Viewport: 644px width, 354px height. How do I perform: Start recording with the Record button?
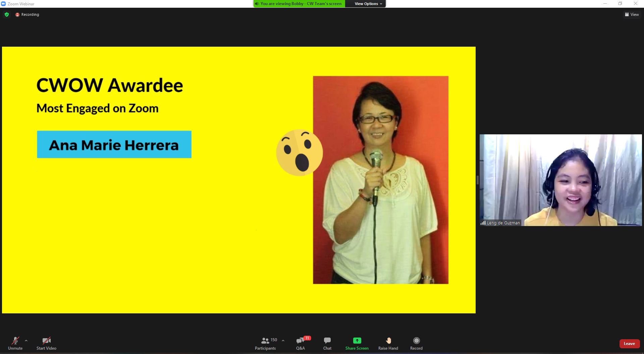pyautogui.click(x=416, y=343)
